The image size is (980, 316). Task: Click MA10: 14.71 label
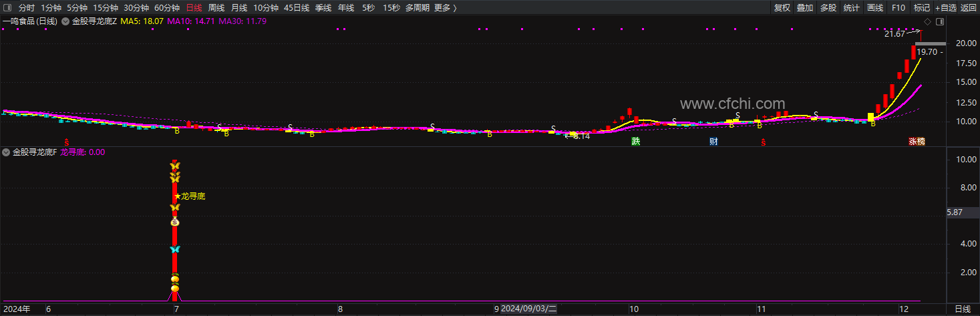click(191, 21)
